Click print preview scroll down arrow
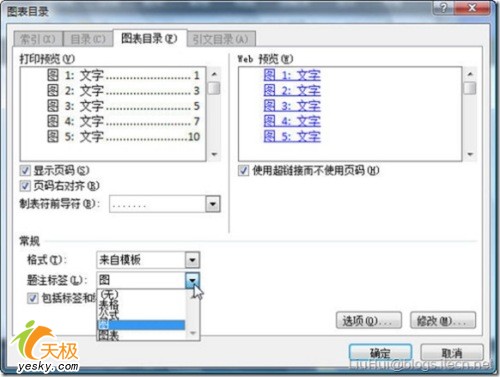The image size is (500, 377). pos(214,154)
